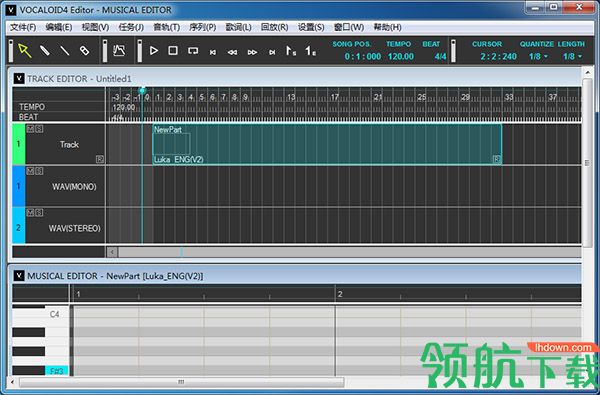Click the scroll-up arrow at right
600x395 pixels.
pos(587,72)
